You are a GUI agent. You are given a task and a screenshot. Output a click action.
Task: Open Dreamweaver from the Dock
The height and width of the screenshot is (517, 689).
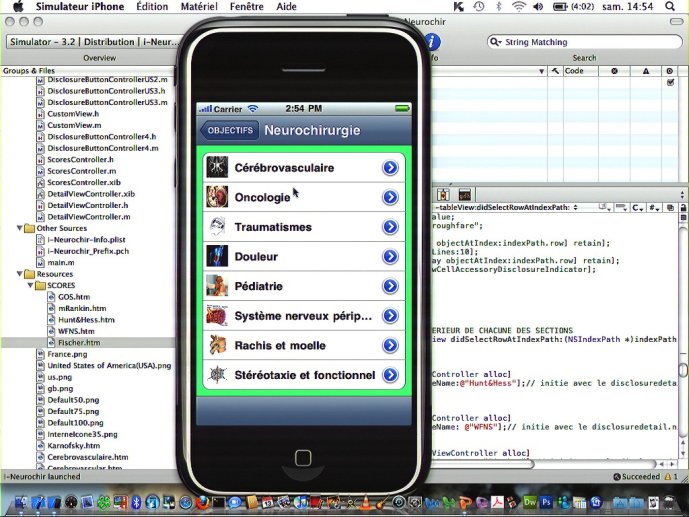(x=530, y=502)
